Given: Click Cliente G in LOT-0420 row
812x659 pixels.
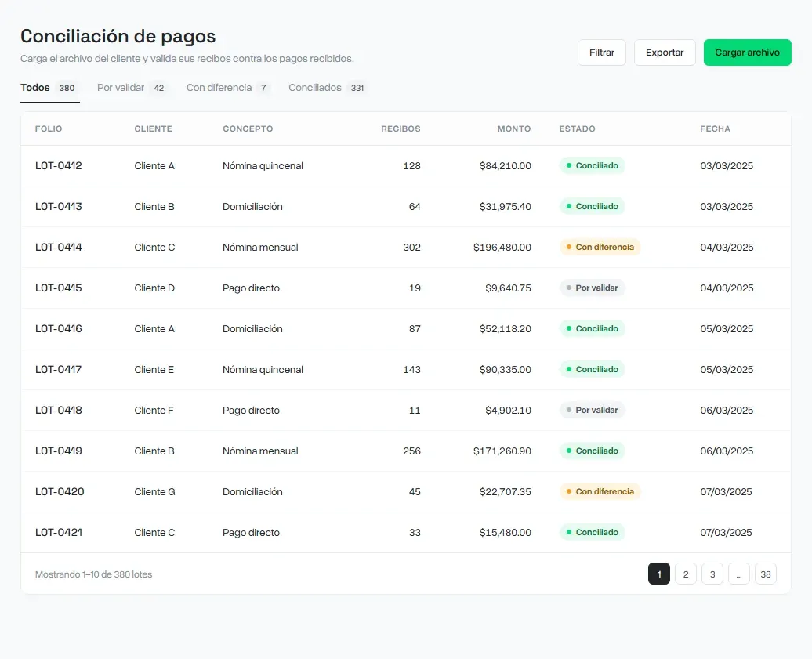Looking at the screenshot, I should pos(155,492).
